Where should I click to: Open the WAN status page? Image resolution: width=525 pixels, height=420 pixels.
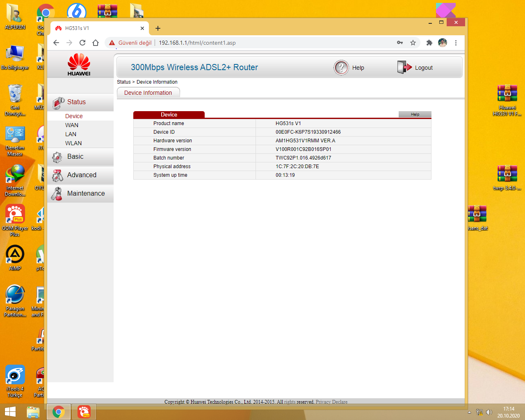pos(72,125)
